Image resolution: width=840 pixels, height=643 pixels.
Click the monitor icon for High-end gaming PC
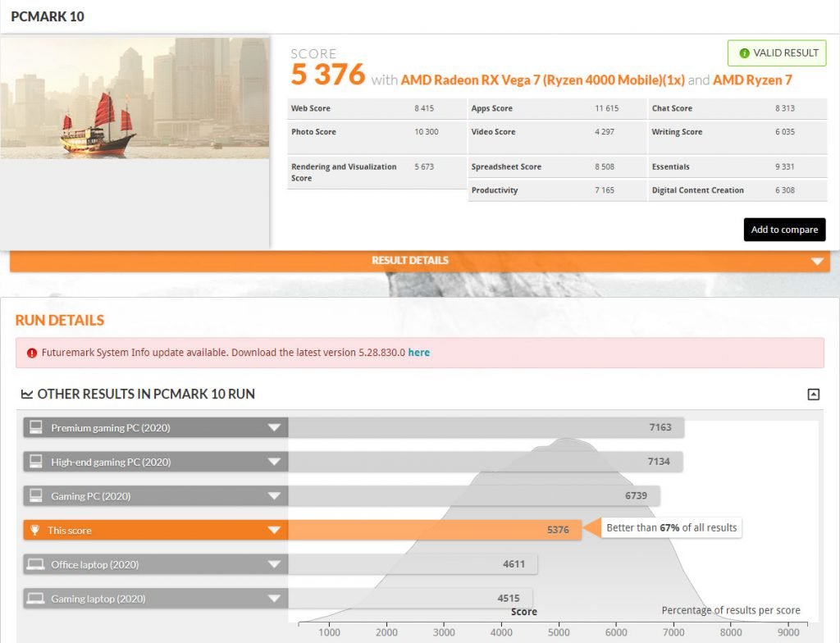pos(36,462)
